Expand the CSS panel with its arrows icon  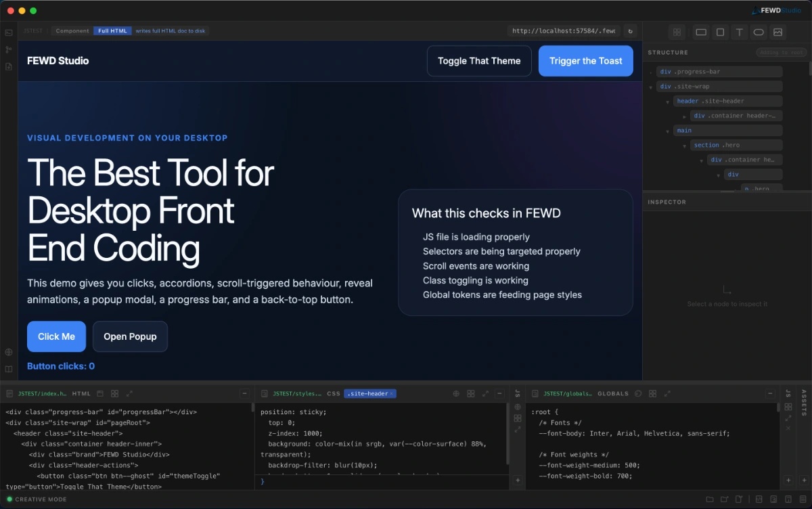pos(485,393)
